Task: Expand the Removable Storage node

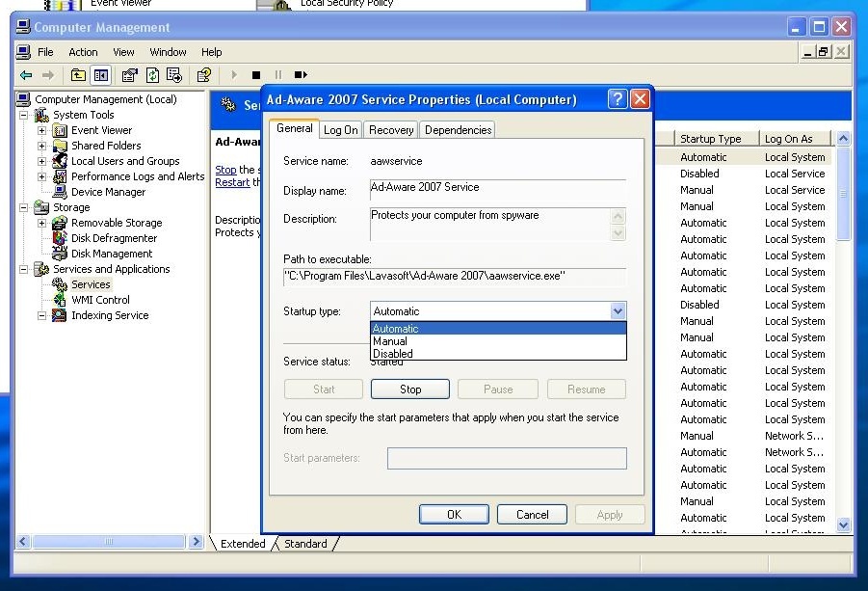Action: tap(42, 224)
